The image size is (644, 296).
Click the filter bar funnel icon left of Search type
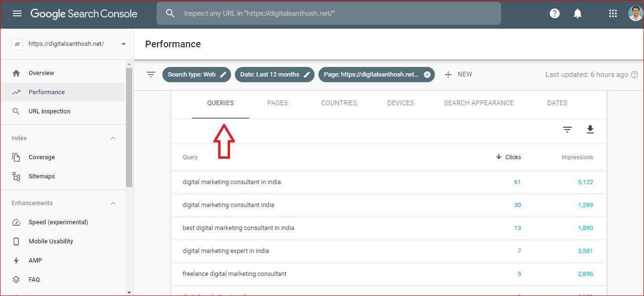pos(151,75)
